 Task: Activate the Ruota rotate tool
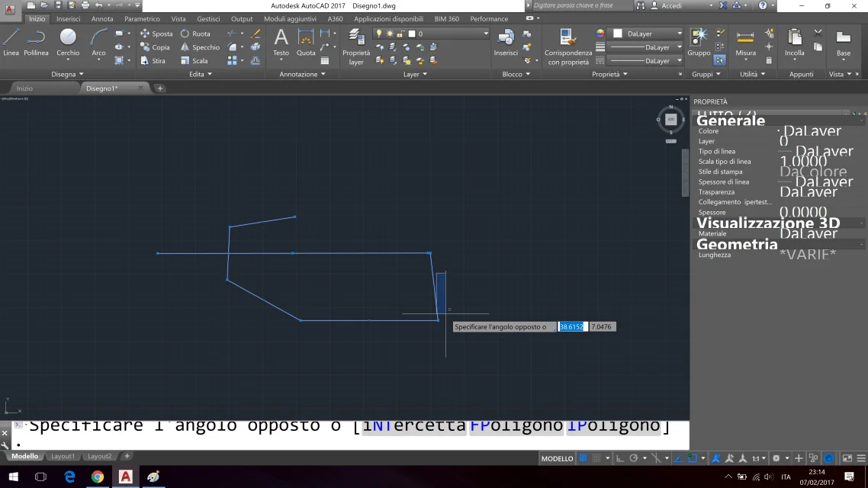194,34
